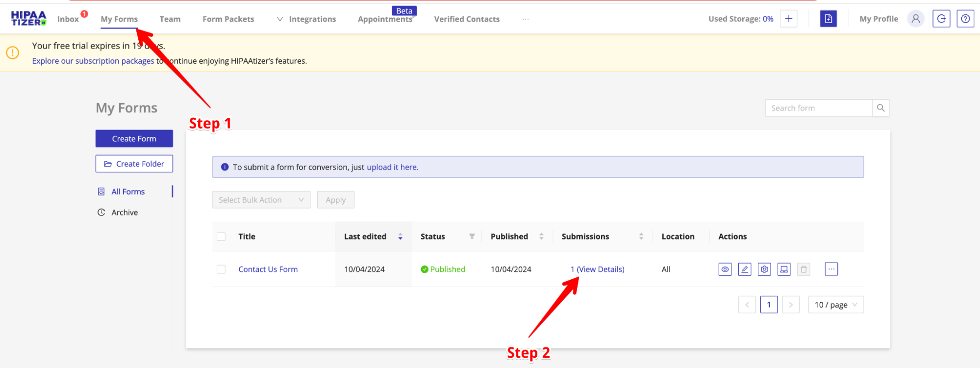Open the three-dots more actions button in row
Viewport: 980px width, 368px height.
pos(831,269)
